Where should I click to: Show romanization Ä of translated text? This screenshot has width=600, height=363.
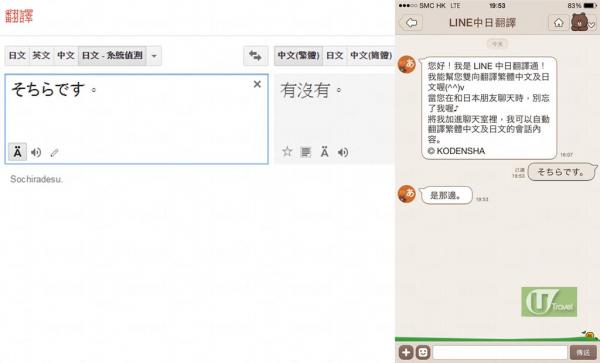(324, 152)
